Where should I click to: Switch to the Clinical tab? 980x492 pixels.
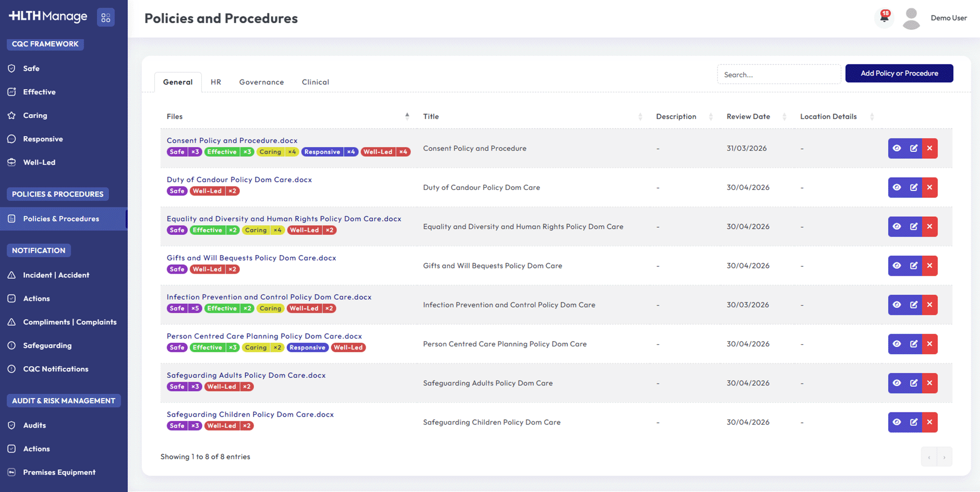315,82
